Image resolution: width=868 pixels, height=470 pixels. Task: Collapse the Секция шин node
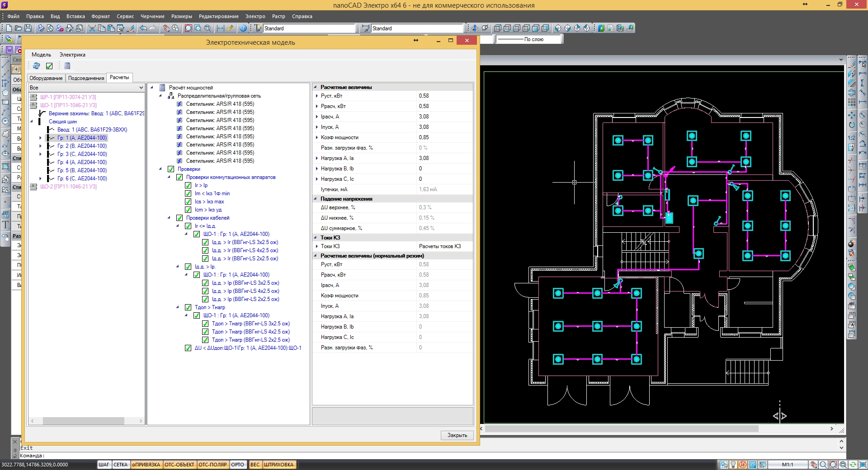point(32,122)
